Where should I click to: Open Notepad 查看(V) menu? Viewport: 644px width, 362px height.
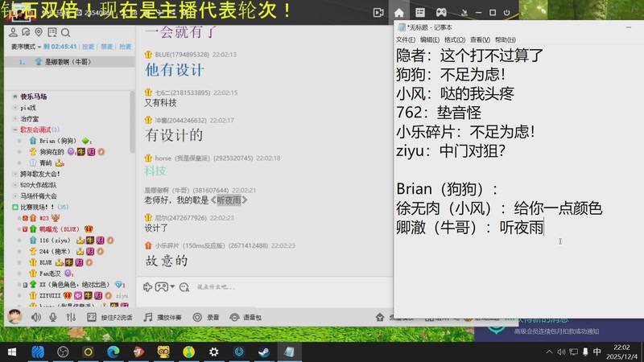coord(480,39)
